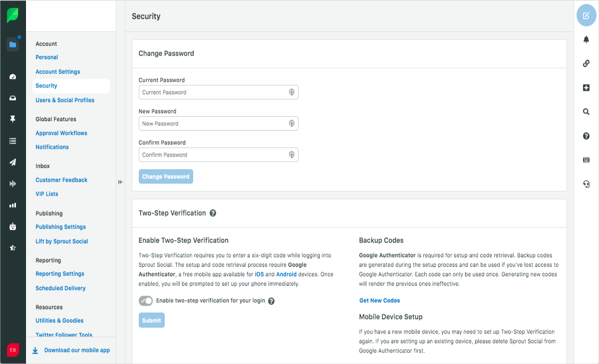Image resolution: width=599 pixels, height=364 pixels.
Task: Open the Smart Inbox tray icon
Action: click(x=13, y=98)
